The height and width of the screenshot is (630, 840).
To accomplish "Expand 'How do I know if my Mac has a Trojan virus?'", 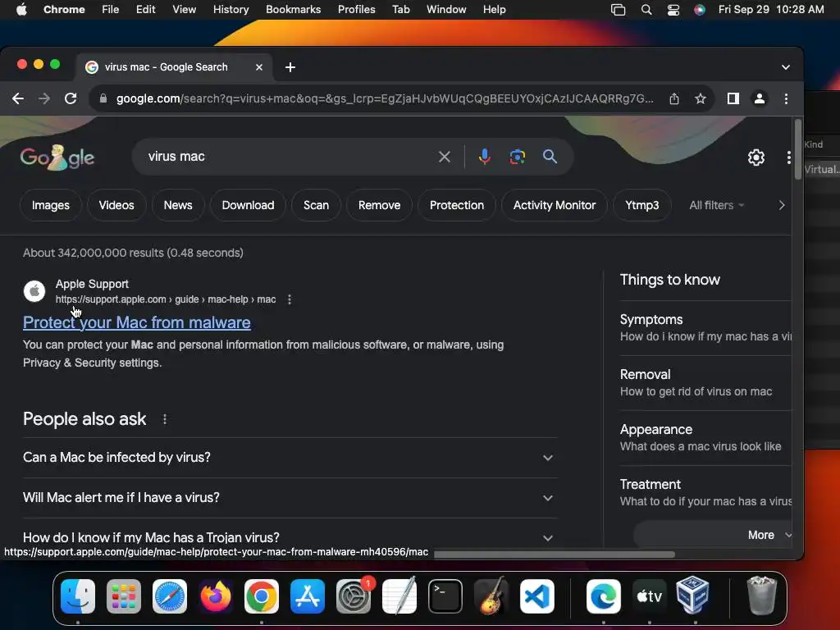I will click(x=290, y=537).
